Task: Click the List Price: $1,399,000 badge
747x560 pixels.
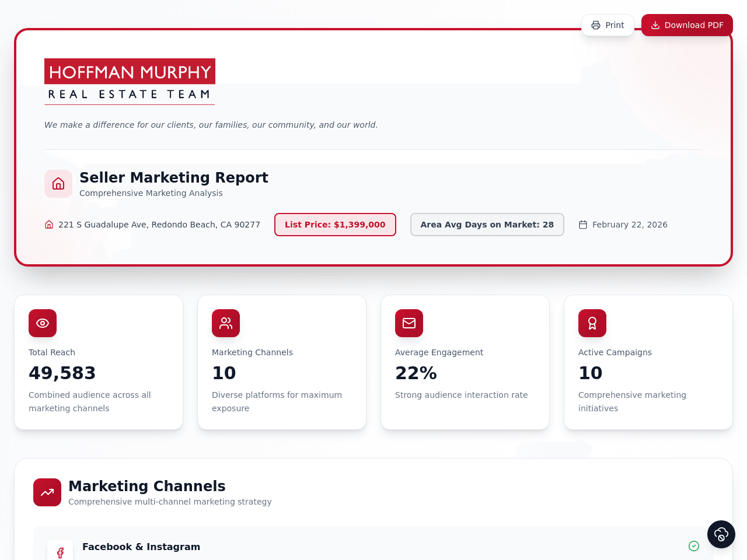Action: click(335, 225)
